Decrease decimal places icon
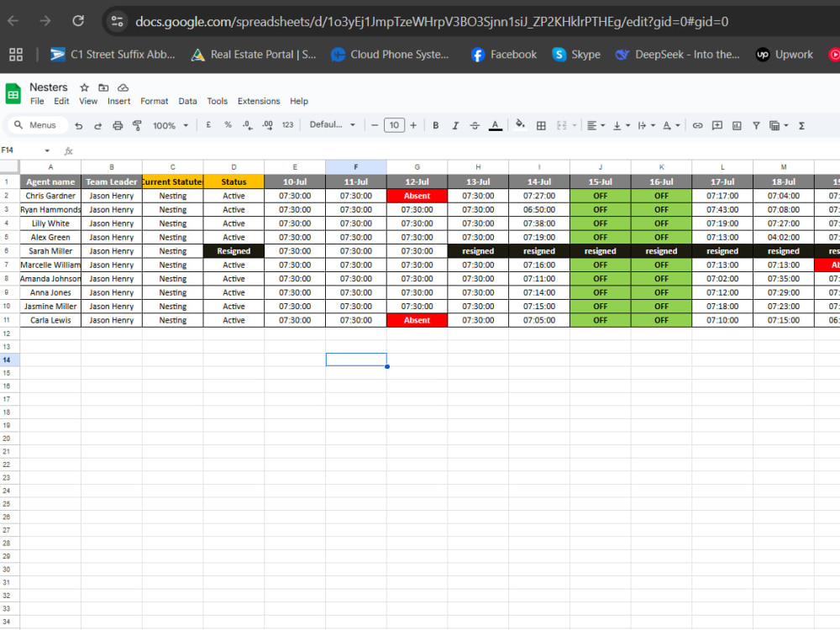Viewport: 840px width, 630px height. point(247,125)
